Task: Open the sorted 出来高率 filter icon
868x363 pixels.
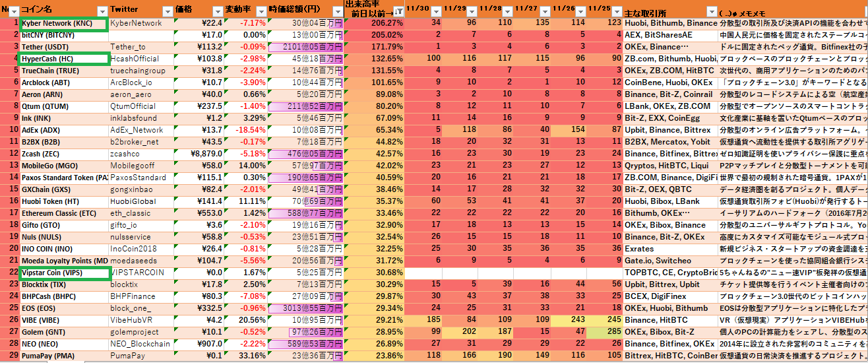Action: coord(398,11)
